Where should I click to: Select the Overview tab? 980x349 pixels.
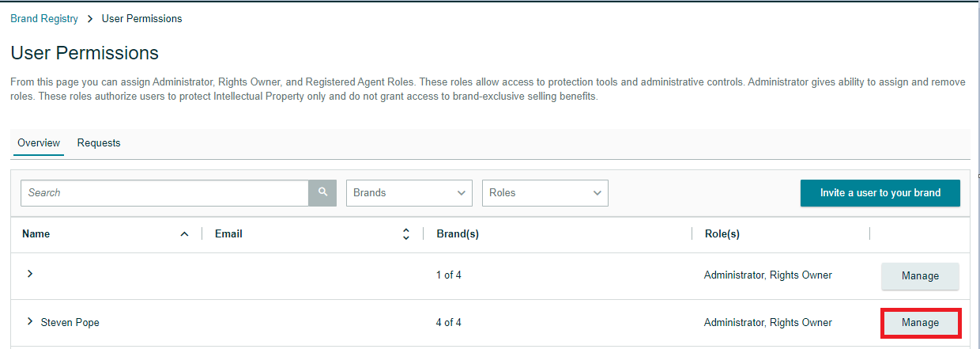(39, 143)
